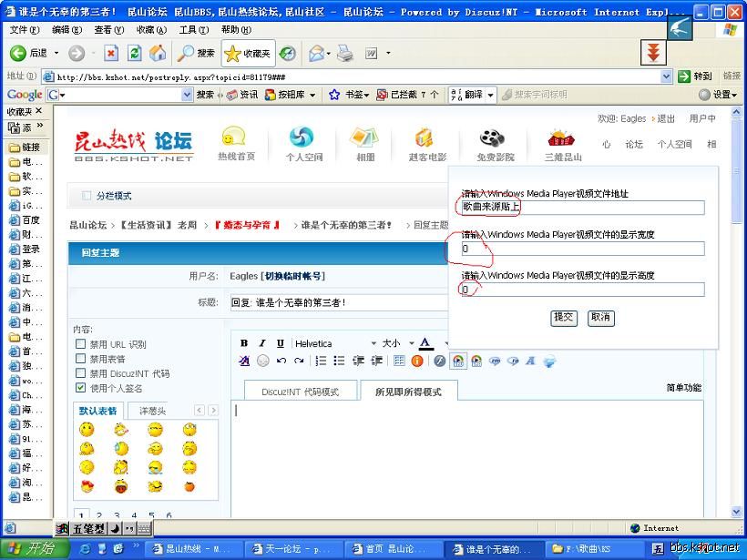Click the numbered list icon in editor

click(321, 361)
